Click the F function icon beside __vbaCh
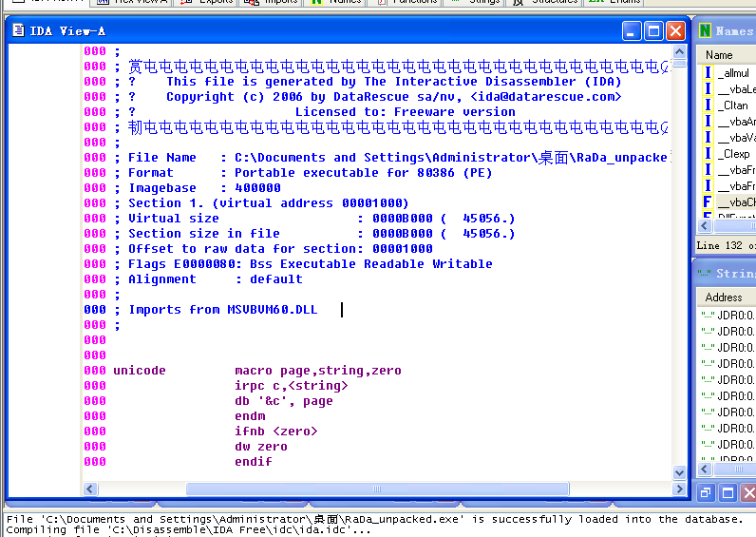This screenshot has height=537, width=756. [708, 202]
